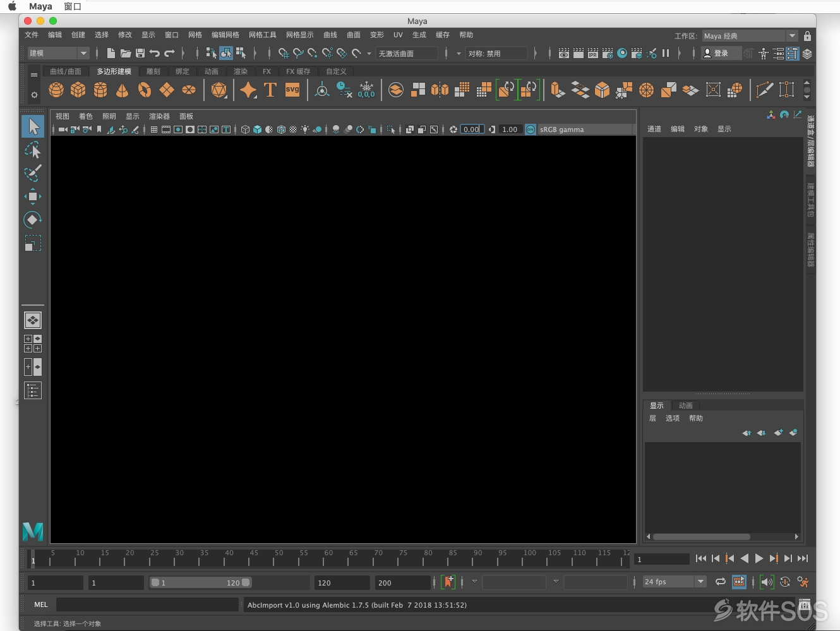Open the Render Settings clapboard-gear icon
This screenshot has width=840, height=631.
click(608, 53)
